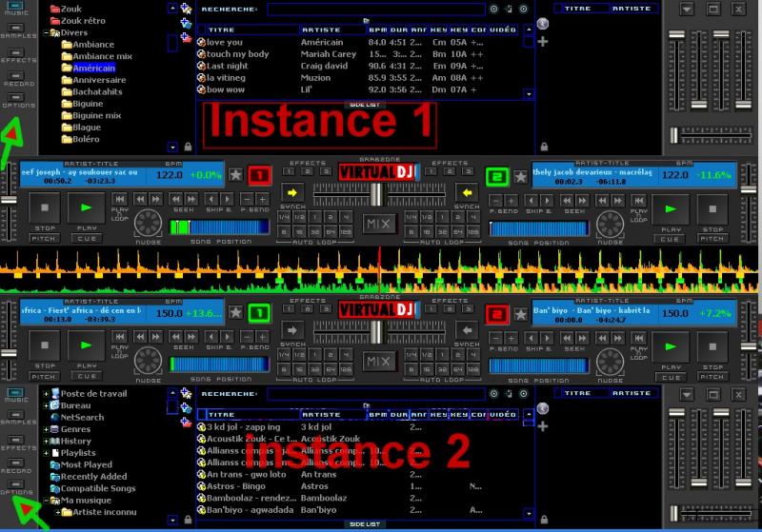The image size is (762, 532).
Task: Click Instance 1 left deck star icon
Action: pos(235,175)
